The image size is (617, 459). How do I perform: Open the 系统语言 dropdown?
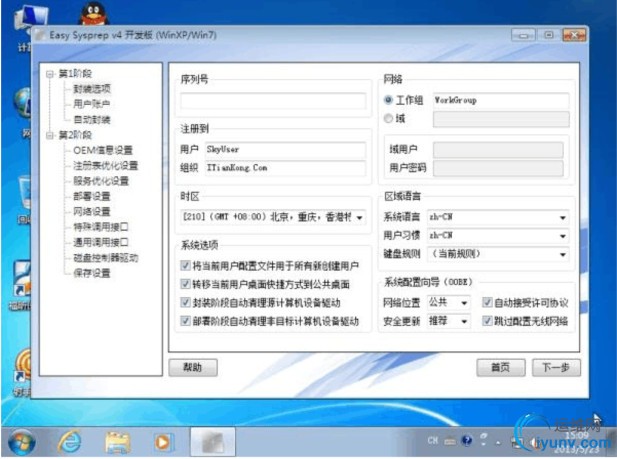(x=498, y=217)
